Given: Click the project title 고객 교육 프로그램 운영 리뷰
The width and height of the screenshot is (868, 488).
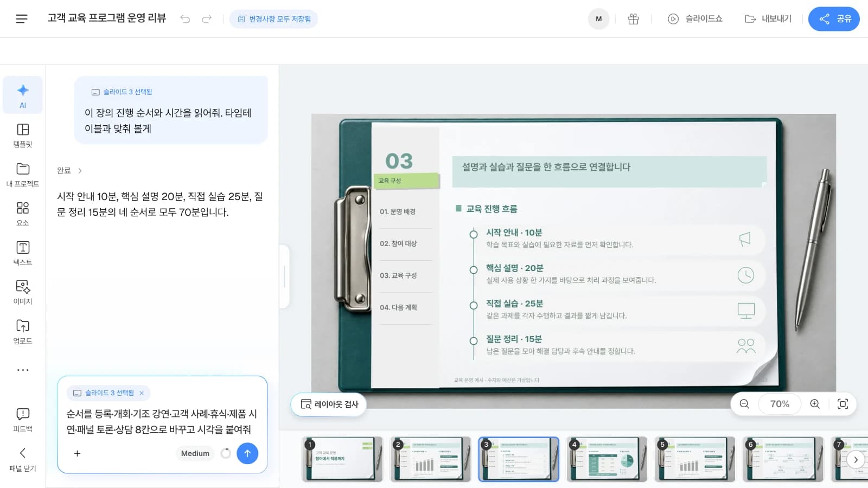Looking at the screenshot, I should (x=107, y=18).
